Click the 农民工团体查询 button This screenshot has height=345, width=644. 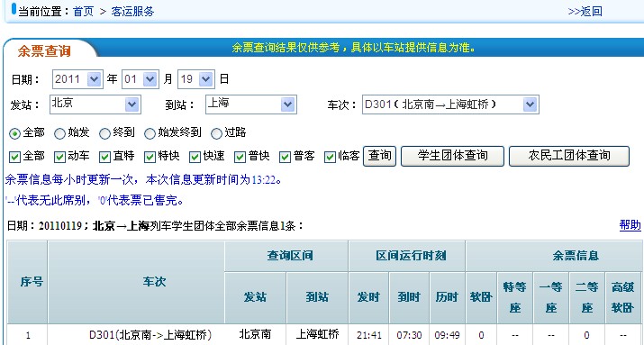569,156
